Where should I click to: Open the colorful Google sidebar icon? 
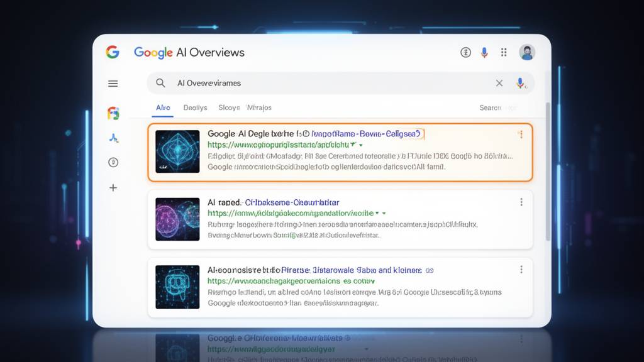click(x=113, y=113)
